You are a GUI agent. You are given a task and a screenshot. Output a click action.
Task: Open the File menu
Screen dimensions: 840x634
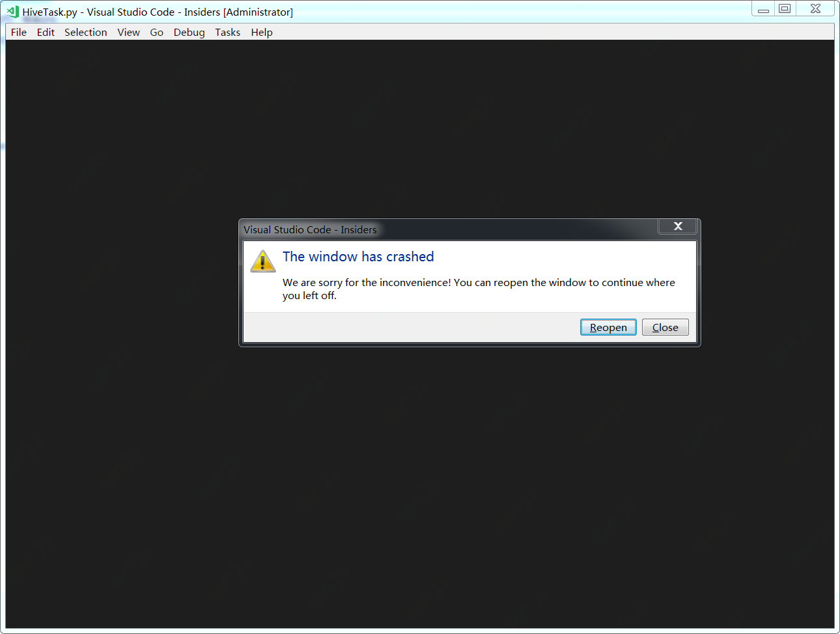(18, 32)
